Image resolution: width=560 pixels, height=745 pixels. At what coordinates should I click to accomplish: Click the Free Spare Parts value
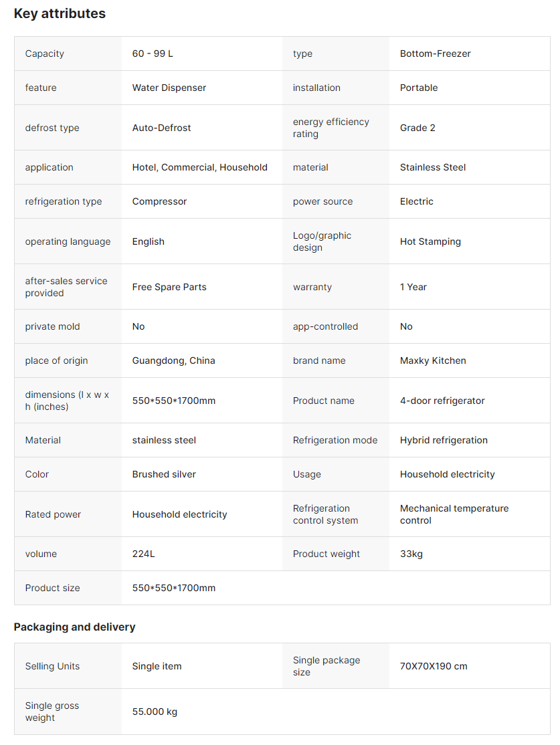(x=169, y=287)
